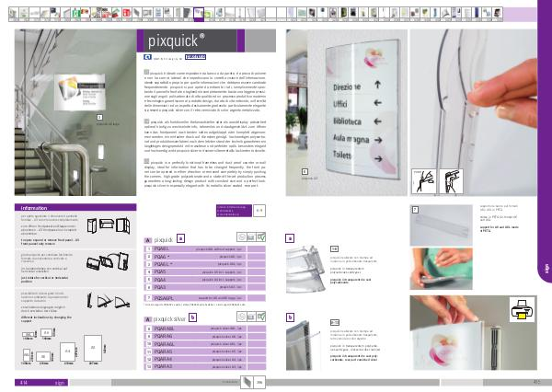
Task: Click the vertical 'sign' tab on the page edge
Action: [x=546, y=269]
